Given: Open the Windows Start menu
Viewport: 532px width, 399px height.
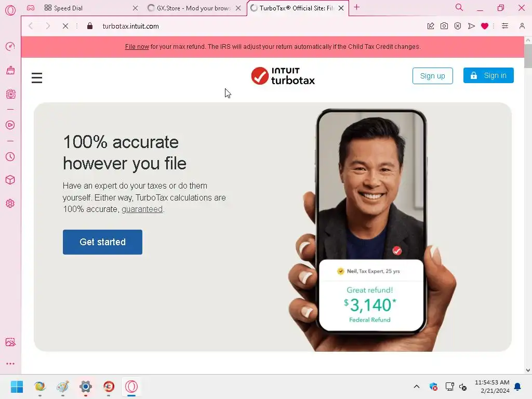Looking at the screenshot, I should click(17, 387).
